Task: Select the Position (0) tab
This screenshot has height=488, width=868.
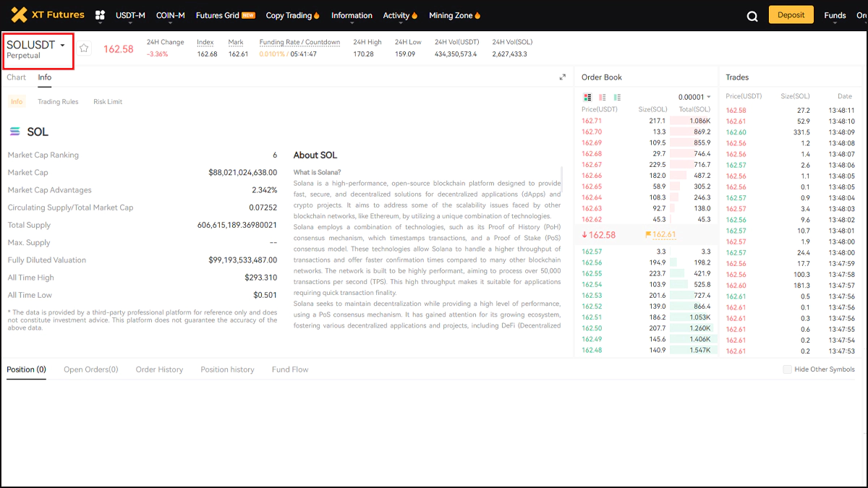Action: click(26, 369)
